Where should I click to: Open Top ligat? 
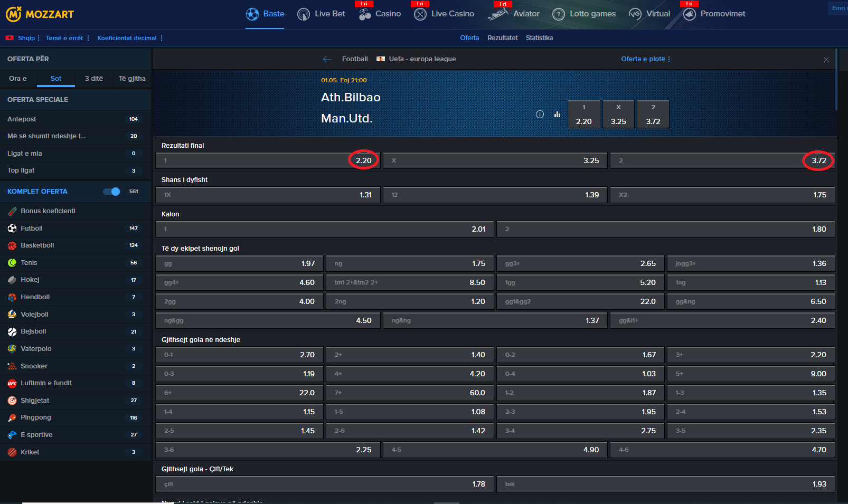(x=76, y=170)
